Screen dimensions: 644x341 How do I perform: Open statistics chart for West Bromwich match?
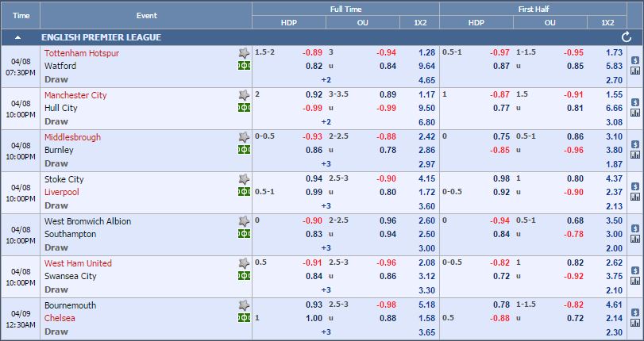[x=635, y=239]
